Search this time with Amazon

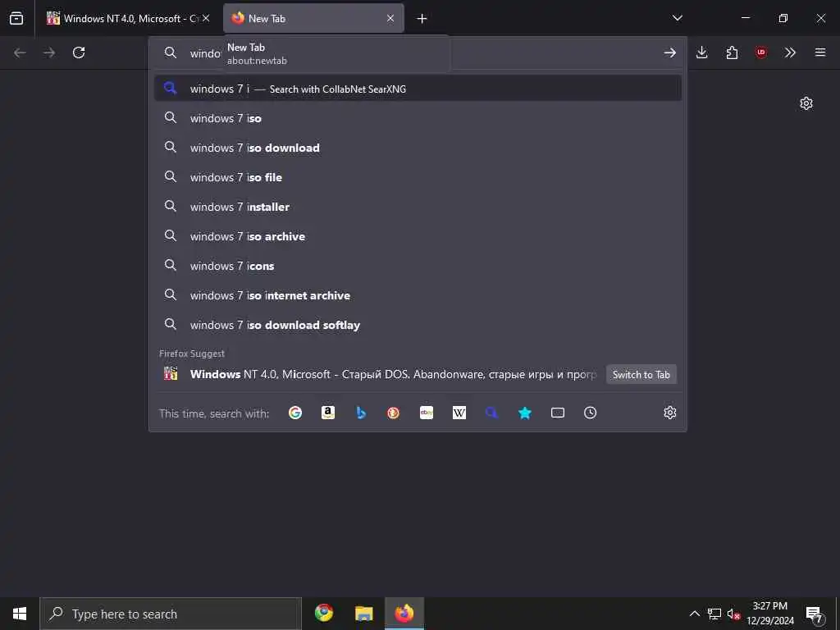pyautogui.click(x=328, y=413)
